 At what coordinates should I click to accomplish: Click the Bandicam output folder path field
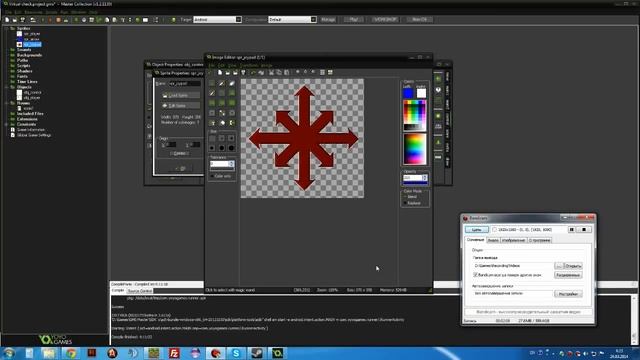(x=513, y=266)
